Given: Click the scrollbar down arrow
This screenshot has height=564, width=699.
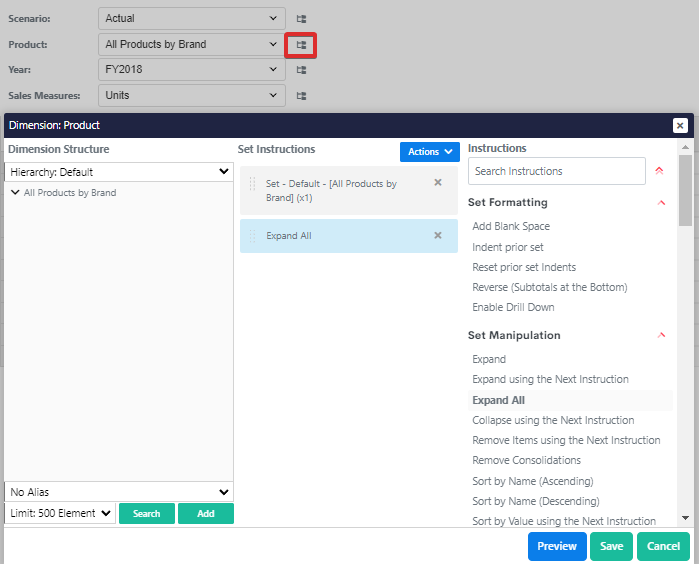Looking at the screenshot, I should pos(685,518).
